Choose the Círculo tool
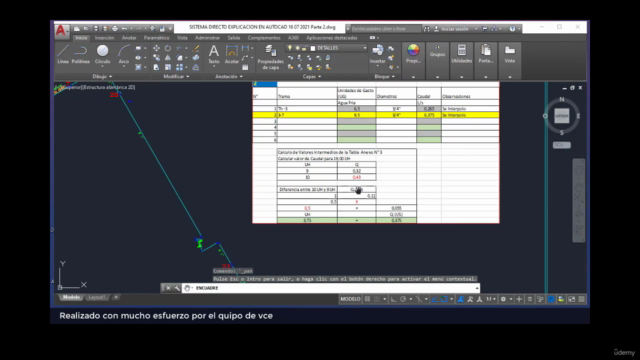 pyautogui.click(x=102, y=55)
